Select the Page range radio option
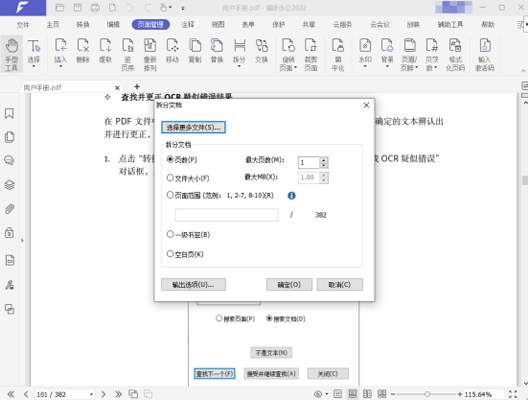Viewport: 528px width, 400px height. pyautogui.click(x=170, y=195)
